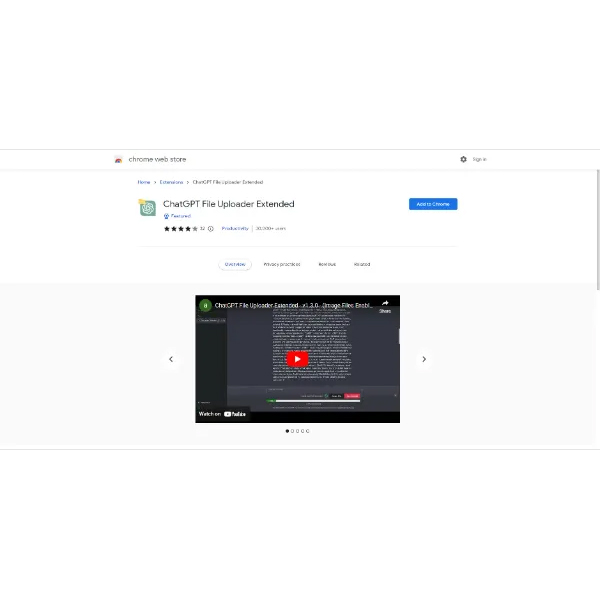The height and width of the screenshot is (600, 600).
Task: Play the YouTube video preview
Action: click(x=297, y=359)
